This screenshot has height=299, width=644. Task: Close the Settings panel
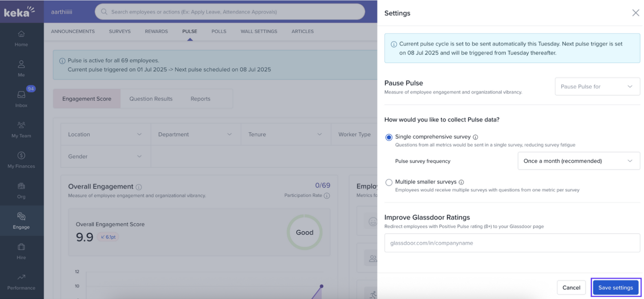click(x=635, y=13)
